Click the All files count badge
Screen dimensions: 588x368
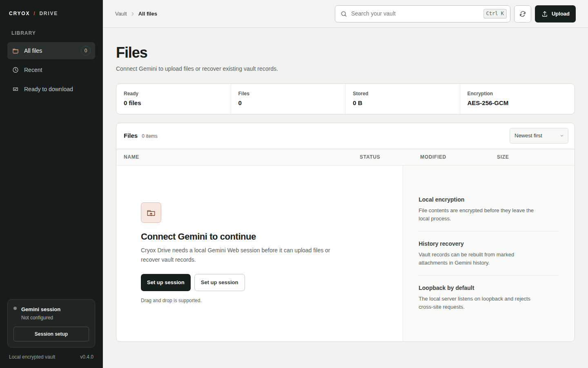[x=86, y=51]
